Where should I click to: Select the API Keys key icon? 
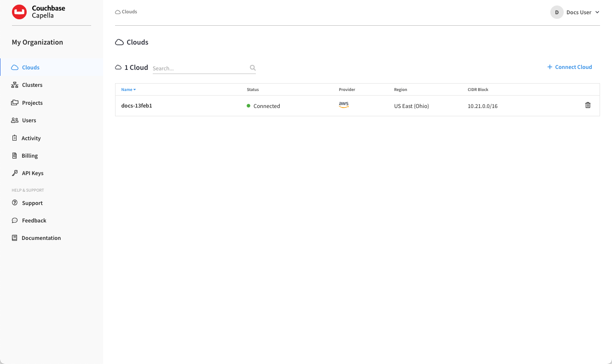[x=15, y=173]
